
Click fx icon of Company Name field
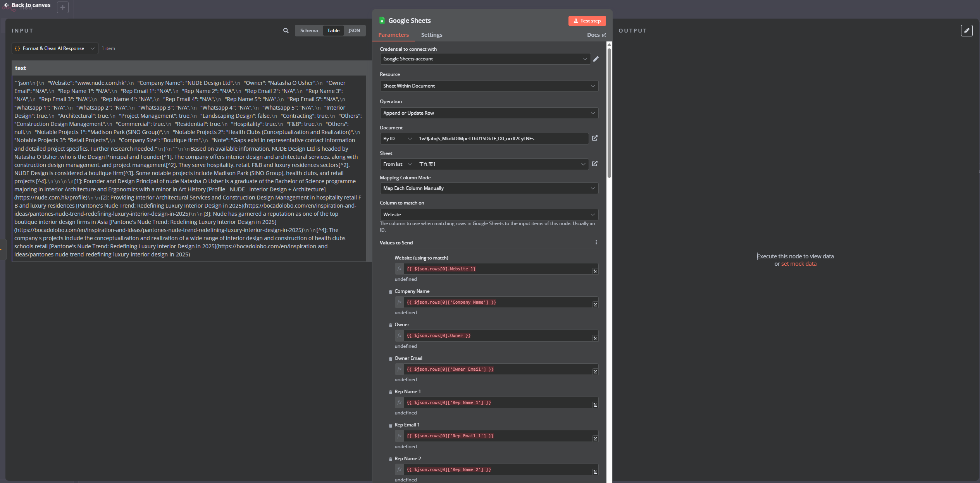pos(399,302)
